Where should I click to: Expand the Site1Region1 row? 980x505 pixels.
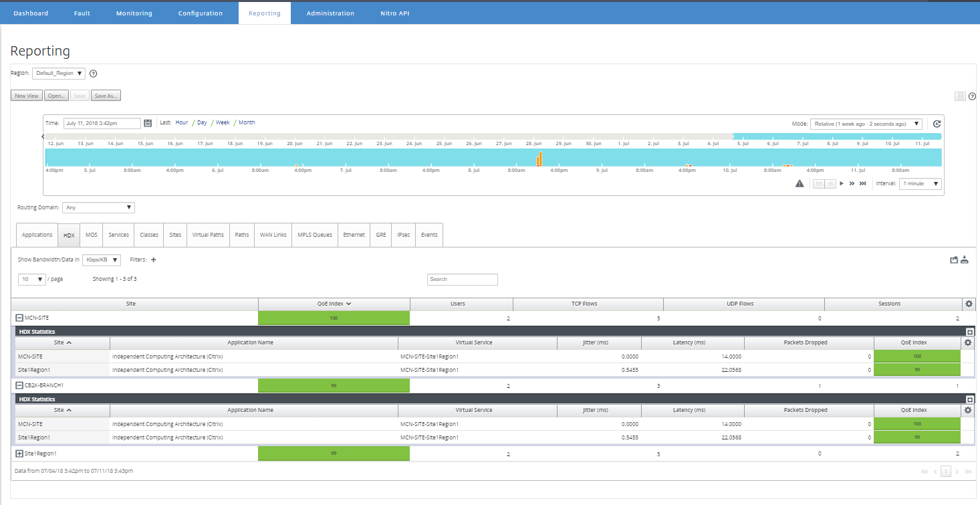19,453
